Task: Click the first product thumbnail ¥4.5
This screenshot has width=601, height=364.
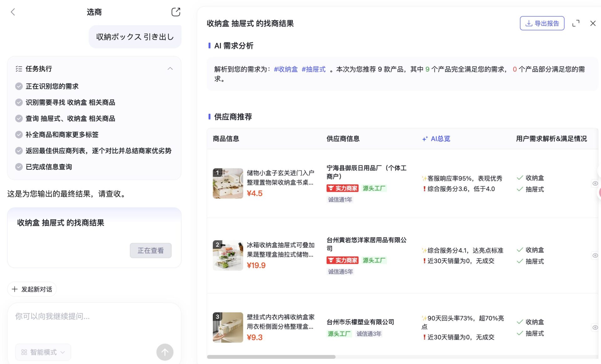Action: (228, 183)
